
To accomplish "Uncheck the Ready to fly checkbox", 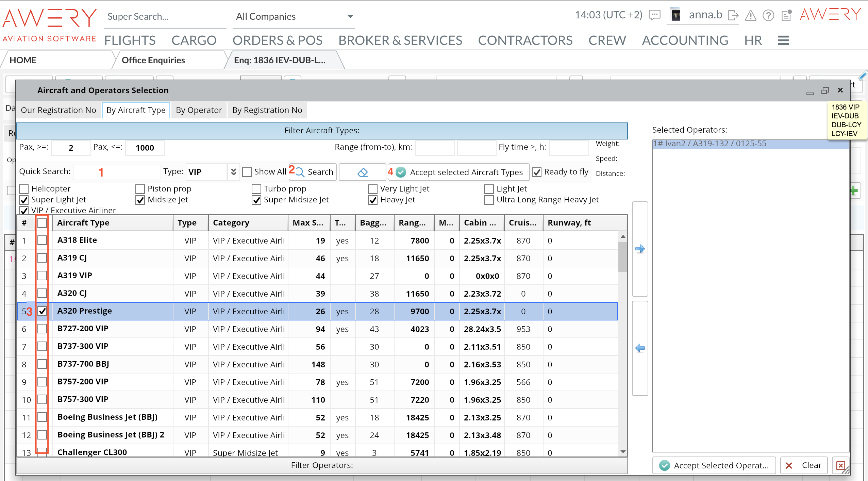I will pyautogui.click(x=537, y=172).
